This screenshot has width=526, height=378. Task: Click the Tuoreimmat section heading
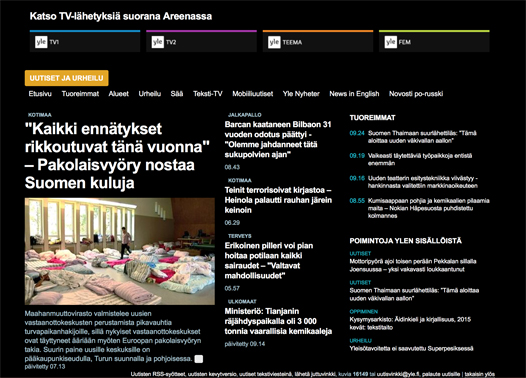point(372,118)
